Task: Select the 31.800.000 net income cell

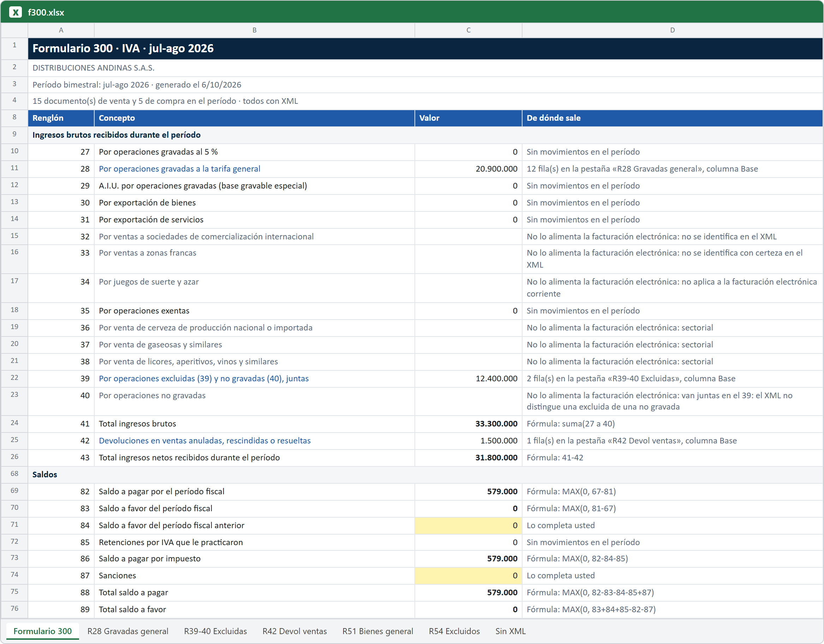Action: [468, 458]
